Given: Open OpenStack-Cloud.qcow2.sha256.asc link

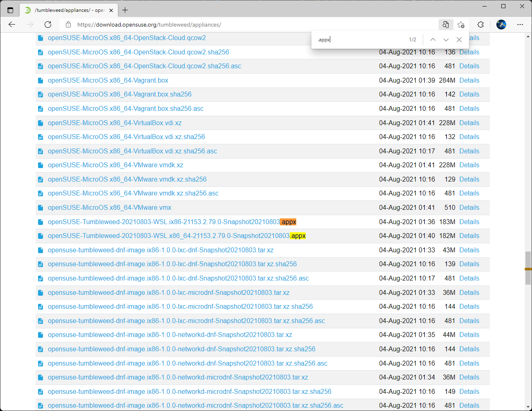Looking at the screenshot, I should 144,66.
